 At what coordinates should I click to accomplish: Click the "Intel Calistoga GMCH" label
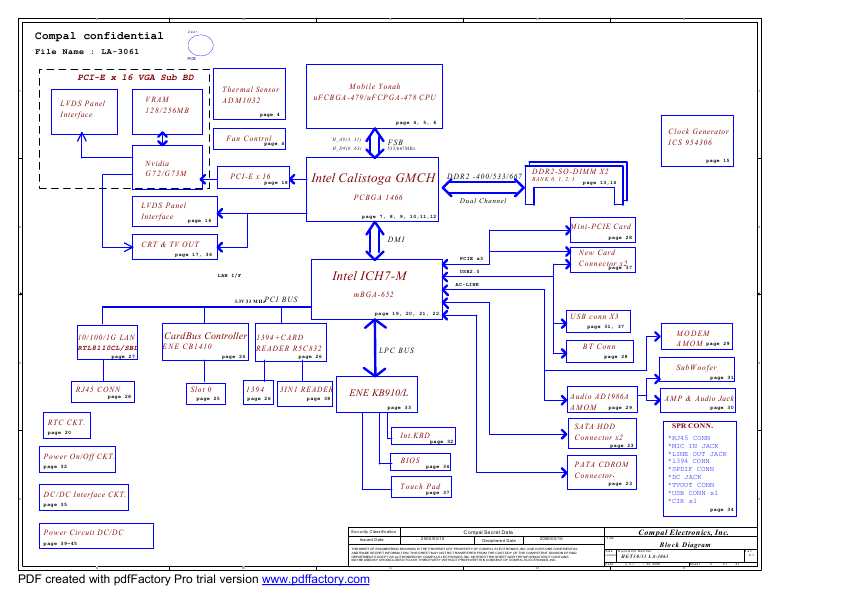click(373, 178)
